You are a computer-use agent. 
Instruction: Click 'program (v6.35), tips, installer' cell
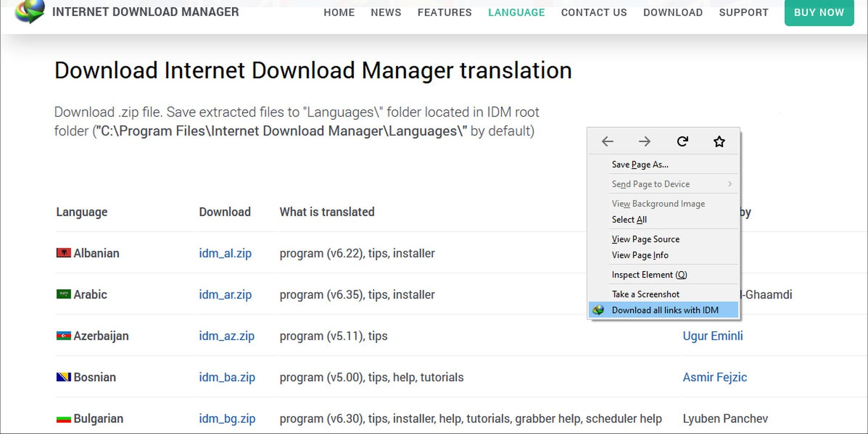(x=357, y=295)
